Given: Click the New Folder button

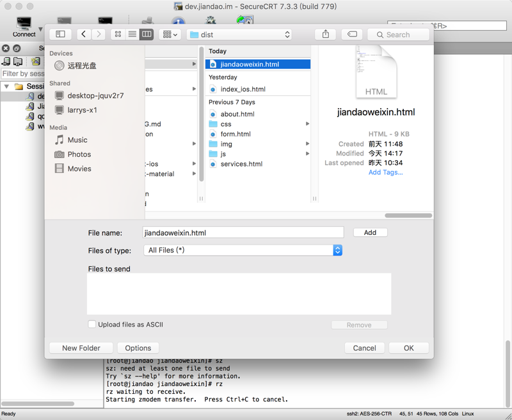Looking at the screenshot, I should tap(81, 348).
